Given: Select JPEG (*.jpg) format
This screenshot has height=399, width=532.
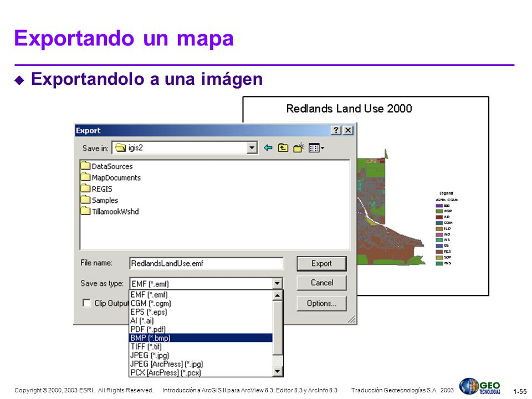Looking at the screenshot, I should (x=201, y=355).
